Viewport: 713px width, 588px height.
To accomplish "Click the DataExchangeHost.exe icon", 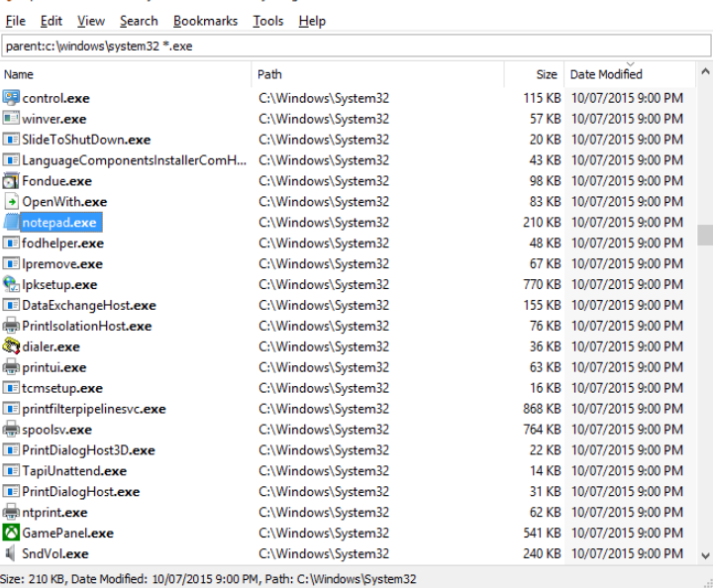I will click(11, 305).
